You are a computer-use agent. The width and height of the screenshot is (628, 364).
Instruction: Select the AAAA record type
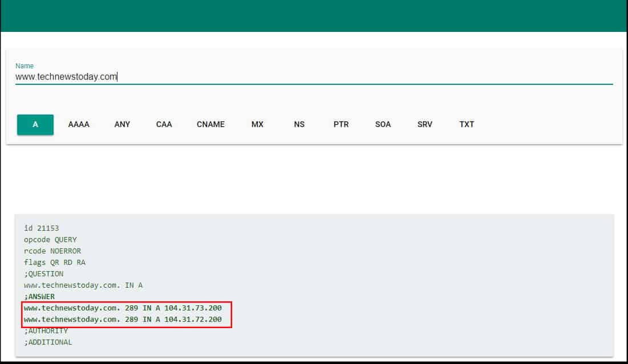point(78,124)
